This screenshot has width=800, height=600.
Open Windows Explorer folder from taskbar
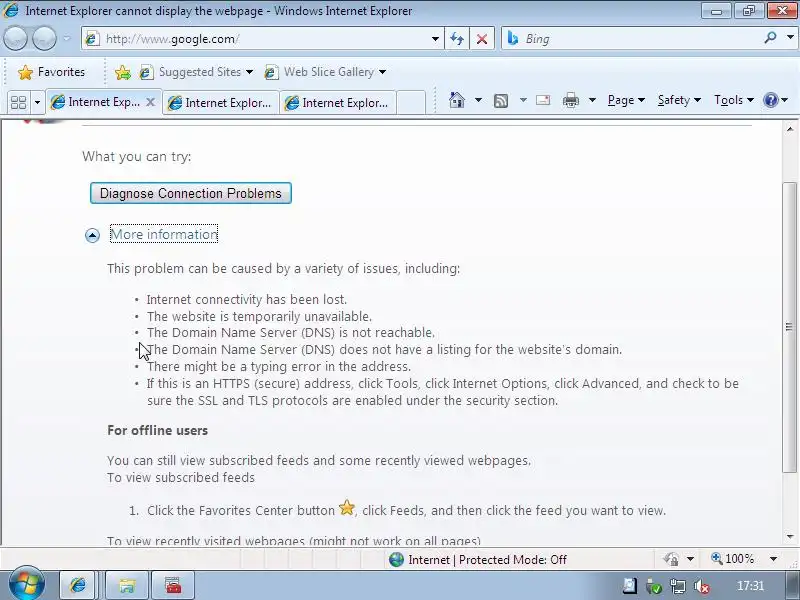pos(127,585)
